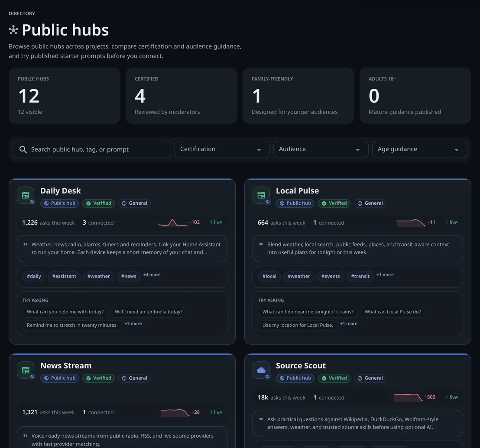Screen dimensions: 480x448
Task: Select the Certified 4 stat card
Action: (182, 95)
